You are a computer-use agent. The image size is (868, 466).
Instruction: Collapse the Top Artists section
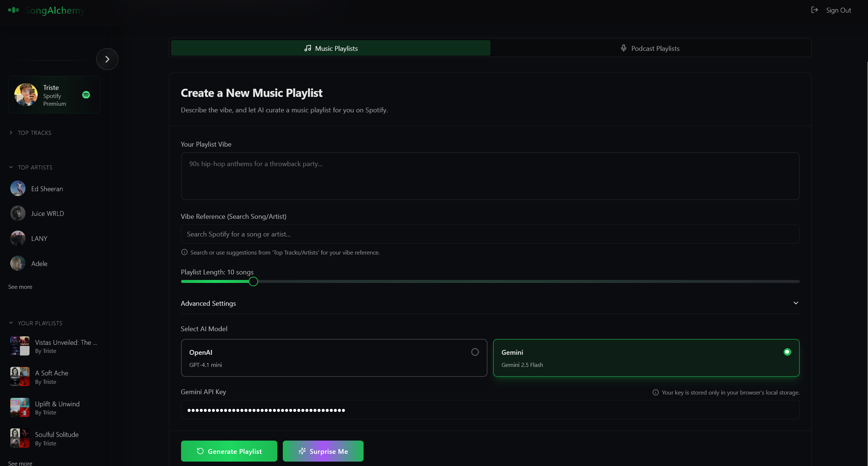(x=11, y=167)
